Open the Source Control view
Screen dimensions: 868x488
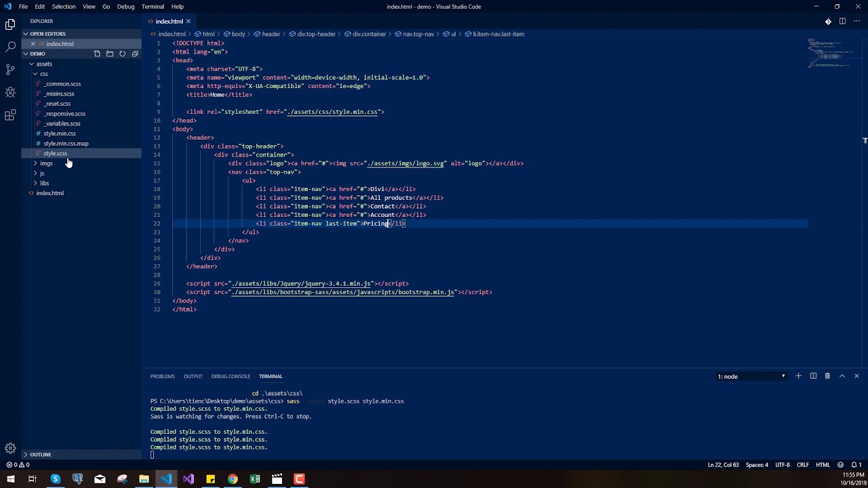pyautogui.click(x=10, y=69)
